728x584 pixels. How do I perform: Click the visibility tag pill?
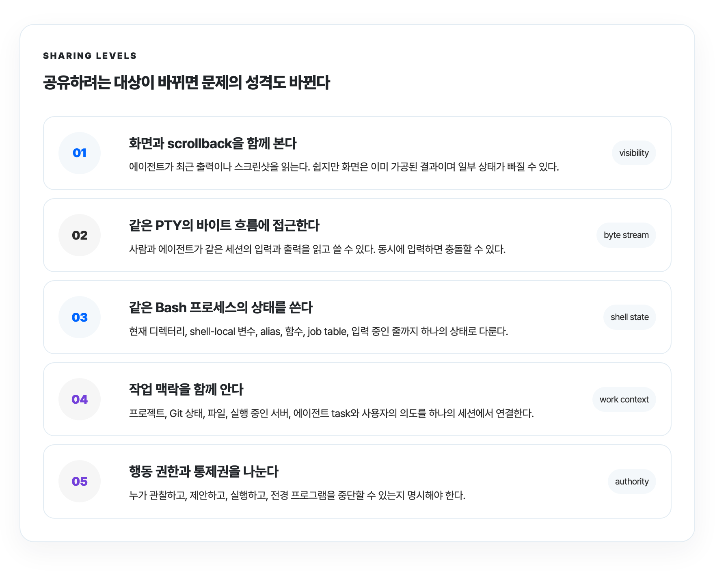pyautogui.click(x=634, y=153)
